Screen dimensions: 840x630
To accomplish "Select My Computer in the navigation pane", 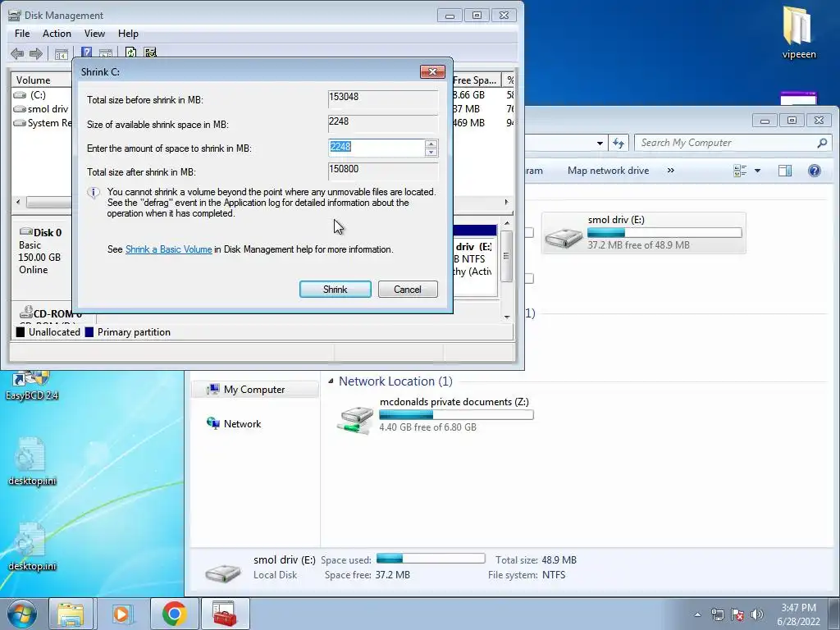I will 254,390.
